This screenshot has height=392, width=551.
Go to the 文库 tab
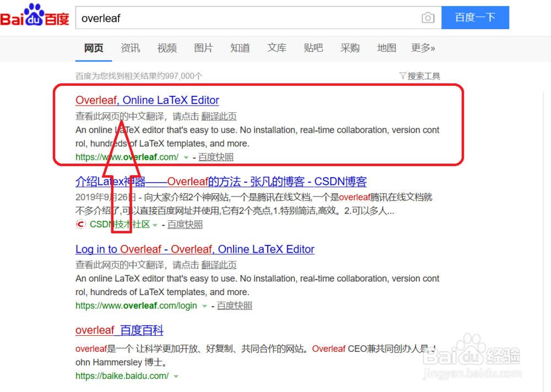click(x=277, y=48)
